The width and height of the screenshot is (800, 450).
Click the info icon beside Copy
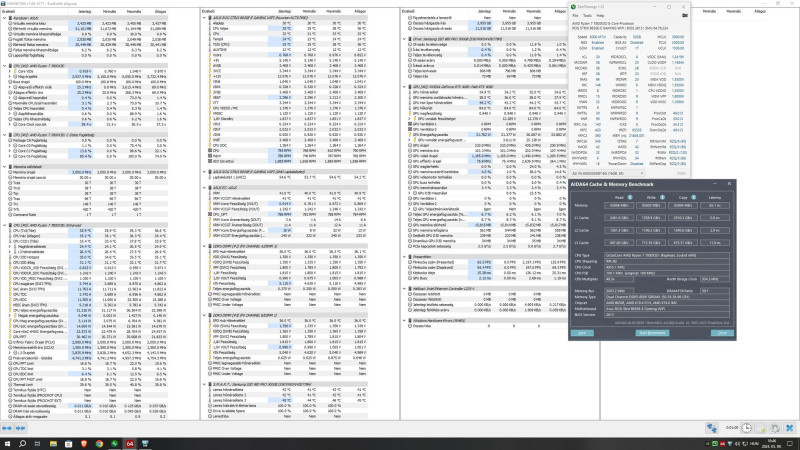(693, 197)
